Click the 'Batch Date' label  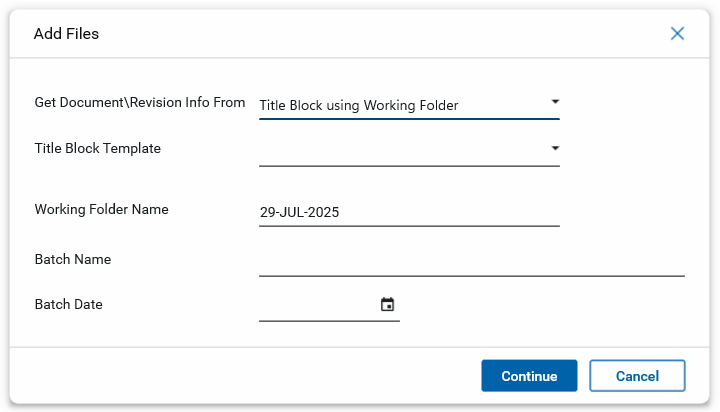[69, 304]
